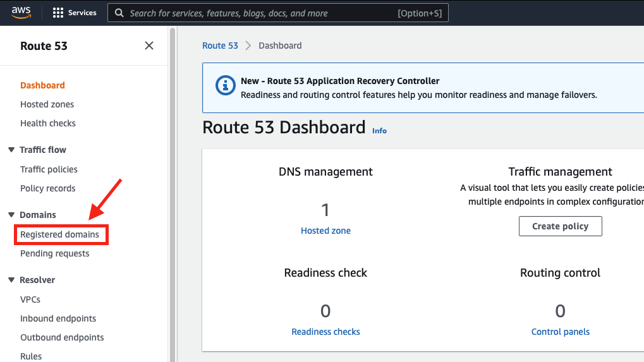Screen dimensions: 644x362
Task: Go to Traffic policies
Action: pos(49,169)
